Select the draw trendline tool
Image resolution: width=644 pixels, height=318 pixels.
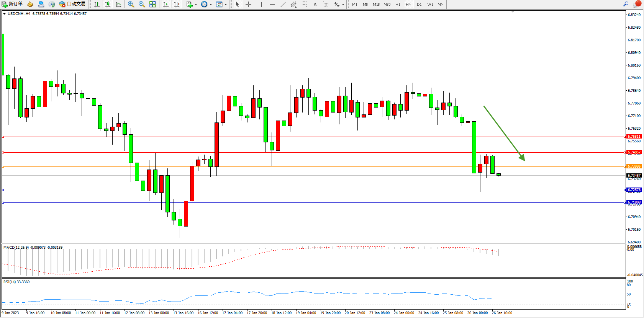pyautogui.click(x=283, y=4)
